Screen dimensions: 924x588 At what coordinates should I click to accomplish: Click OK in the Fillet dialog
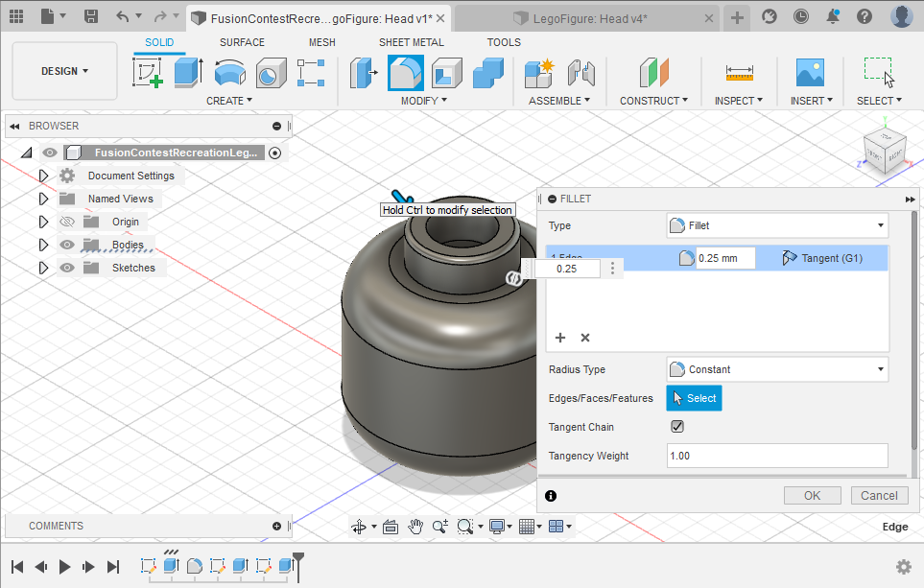click(812, 496)
